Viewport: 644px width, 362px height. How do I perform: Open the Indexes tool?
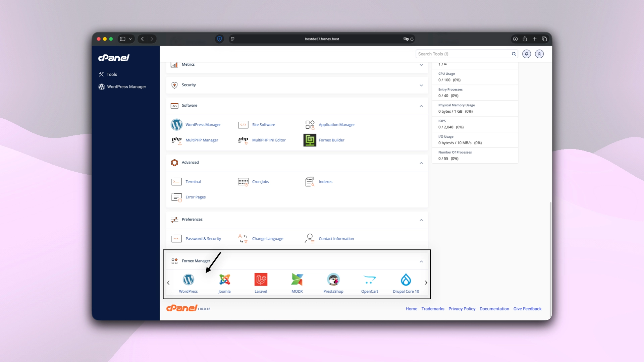[325, 181]
